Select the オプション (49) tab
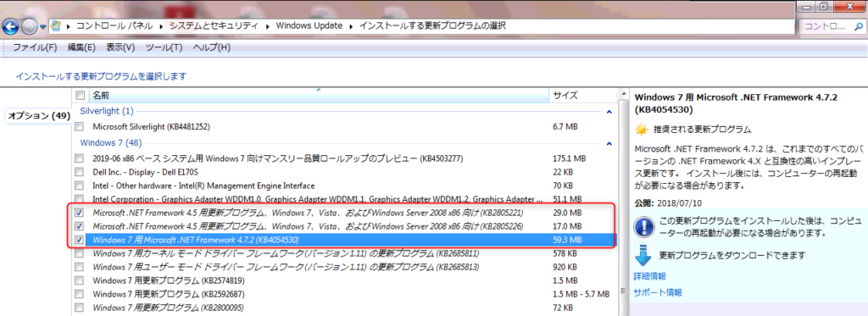 38,116
